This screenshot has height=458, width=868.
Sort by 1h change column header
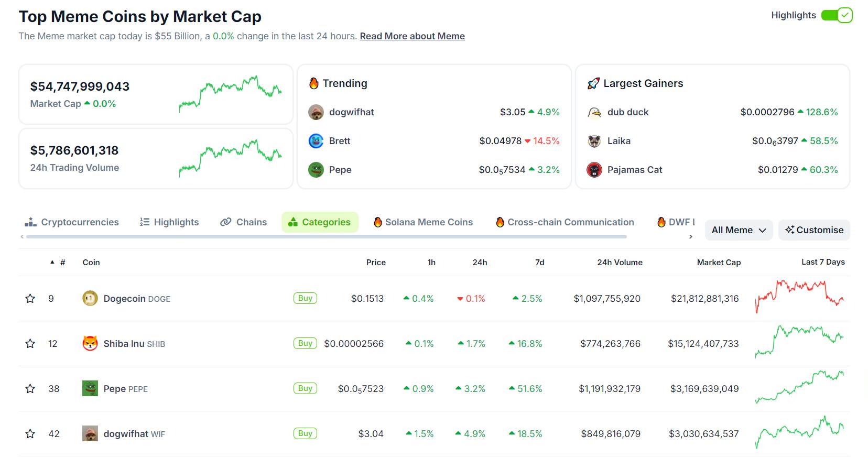[x=431, y=263]
